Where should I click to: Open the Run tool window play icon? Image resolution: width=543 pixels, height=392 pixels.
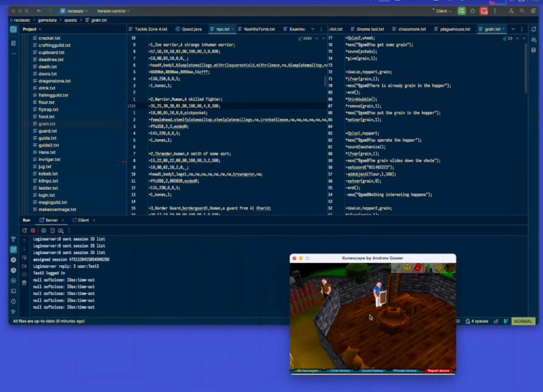tap(13, 249)
